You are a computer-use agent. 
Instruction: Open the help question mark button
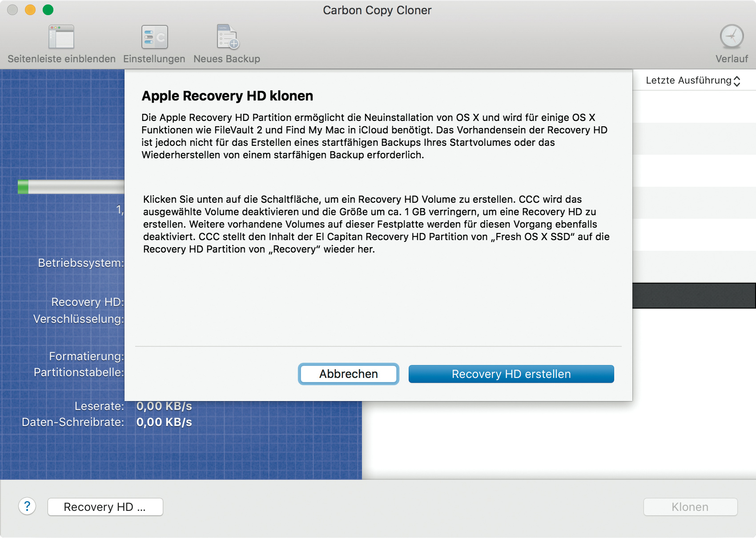click(x=27, y=506)
